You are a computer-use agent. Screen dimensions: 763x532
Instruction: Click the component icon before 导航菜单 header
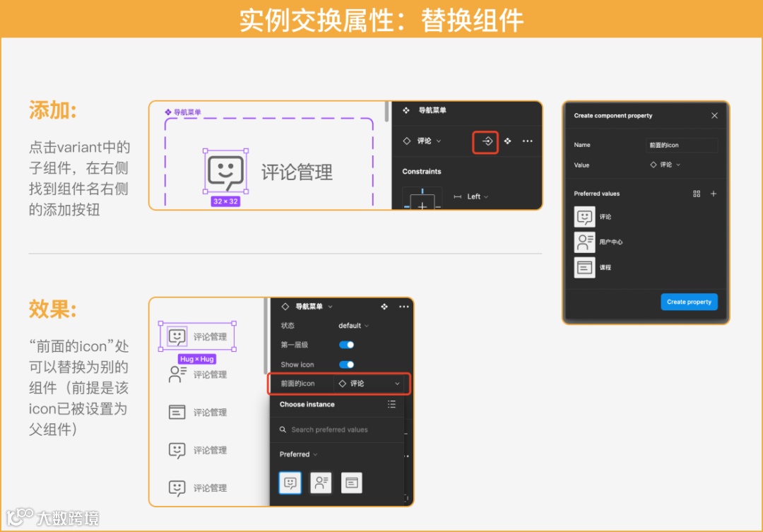[406, 110]
